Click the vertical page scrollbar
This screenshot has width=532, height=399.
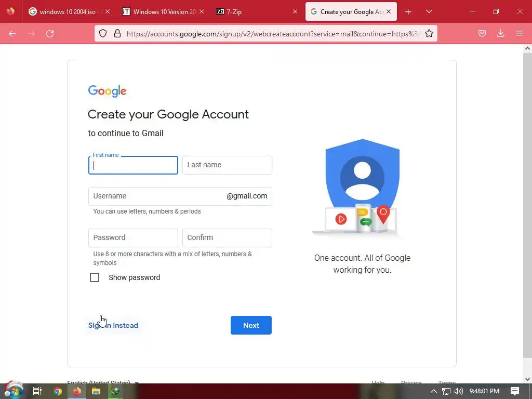[527, 205]
